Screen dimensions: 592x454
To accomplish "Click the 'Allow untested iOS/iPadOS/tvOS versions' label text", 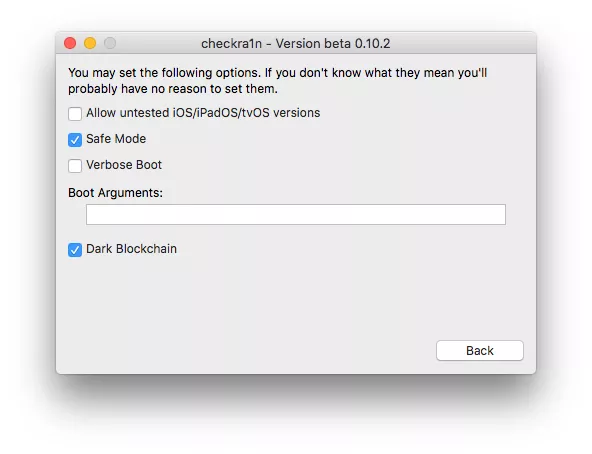I will click(x=203, y=113).
